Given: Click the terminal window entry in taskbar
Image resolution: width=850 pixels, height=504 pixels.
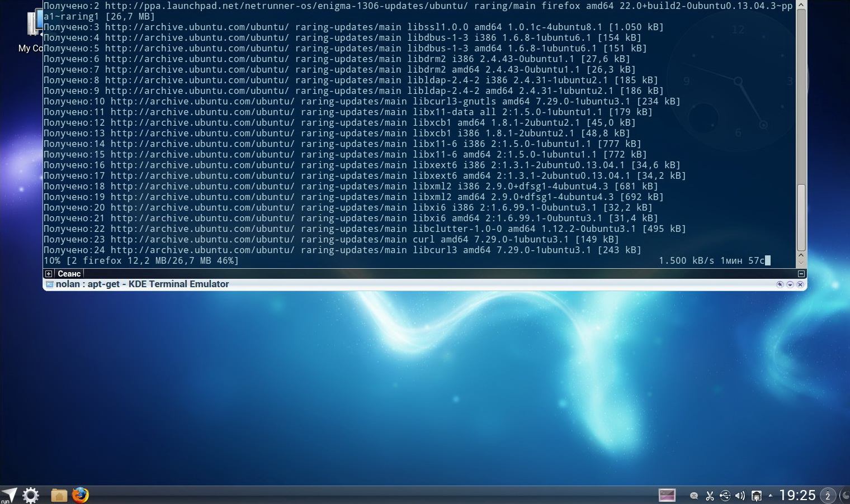Looking at the screenshot, I should (x=667, y=495).
